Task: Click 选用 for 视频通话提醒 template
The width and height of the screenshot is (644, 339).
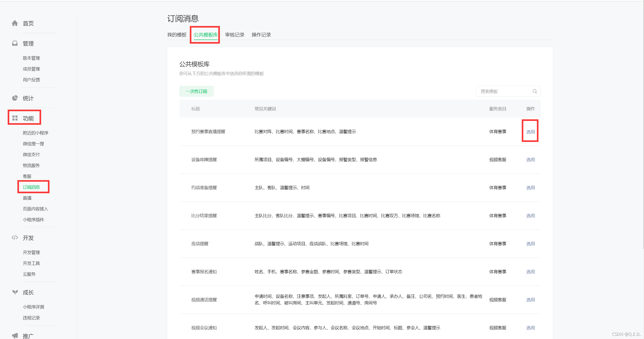Action: coord(530,299)
